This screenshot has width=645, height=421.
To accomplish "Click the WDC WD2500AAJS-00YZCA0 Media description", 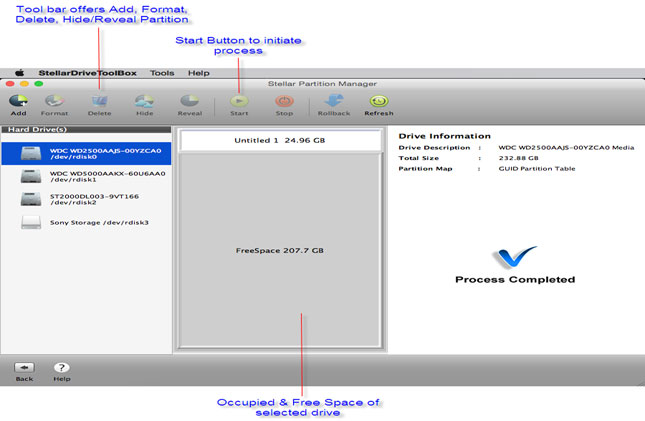I will 566,147.
